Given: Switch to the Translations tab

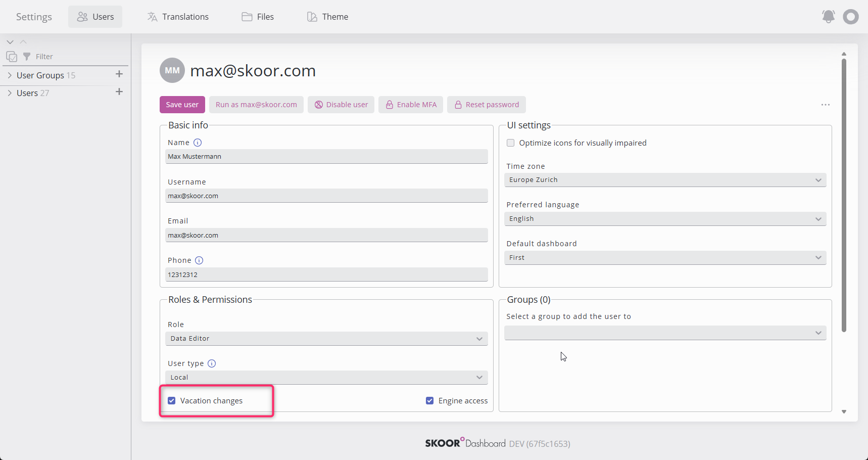Looking at the screenshot, I should [178, 17].
